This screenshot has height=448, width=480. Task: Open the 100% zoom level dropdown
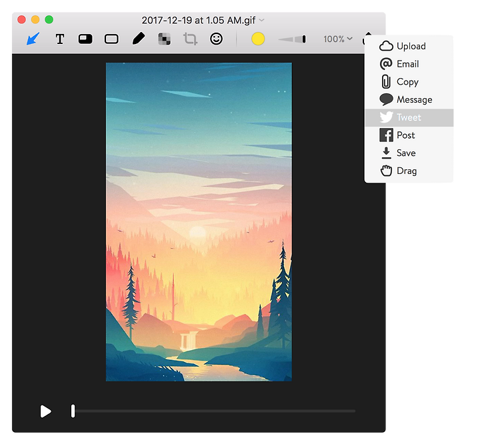pyautogui.click(x=338, y=39)
